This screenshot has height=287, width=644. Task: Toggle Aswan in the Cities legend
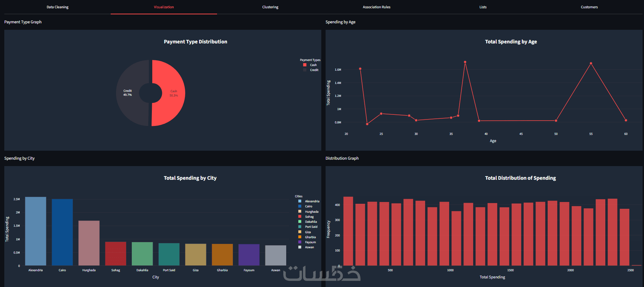coord(306,247)
